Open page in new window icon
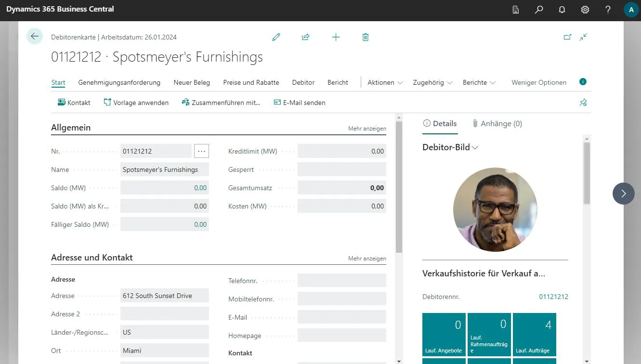 point(567,37)
